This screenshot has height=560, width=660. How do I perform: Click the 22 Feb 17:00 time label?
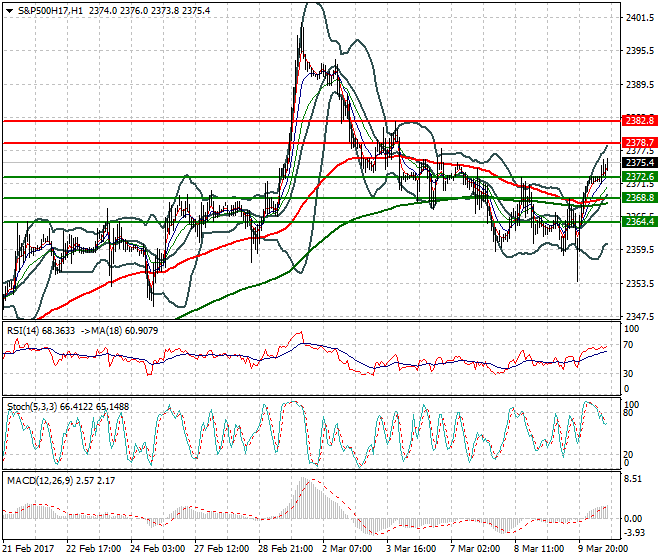tap(93, 549)
